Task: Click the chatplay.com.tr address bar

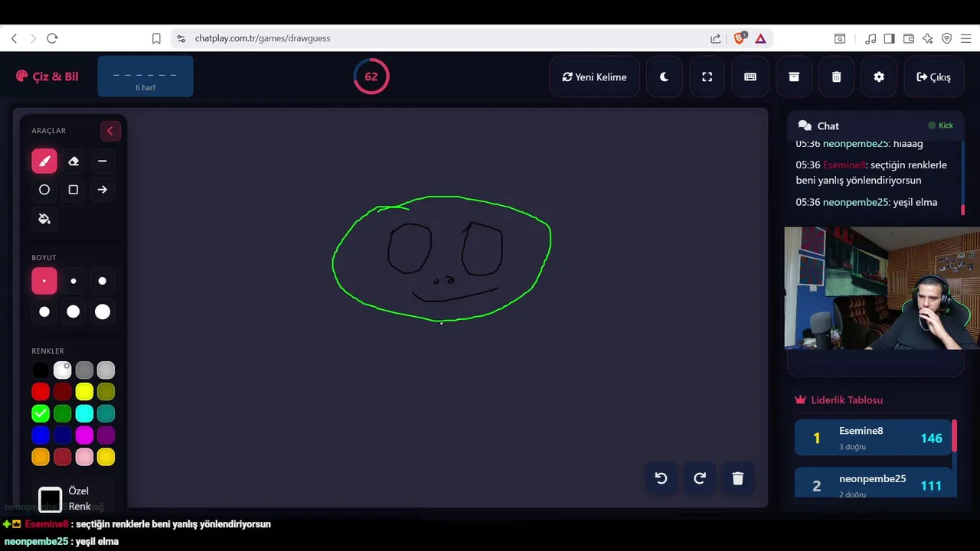Action: pyautogui.click(x=442, y=38)
